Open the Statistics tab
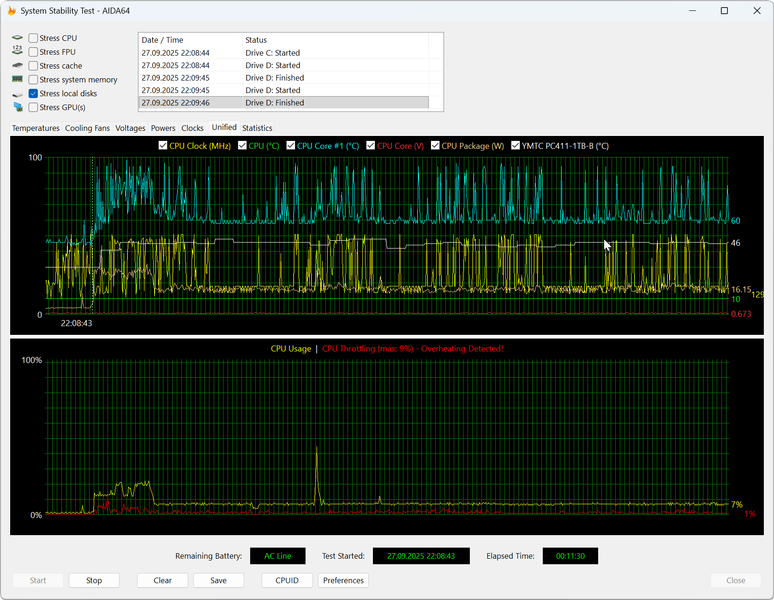Screen dimensions: 774x600 257,128
